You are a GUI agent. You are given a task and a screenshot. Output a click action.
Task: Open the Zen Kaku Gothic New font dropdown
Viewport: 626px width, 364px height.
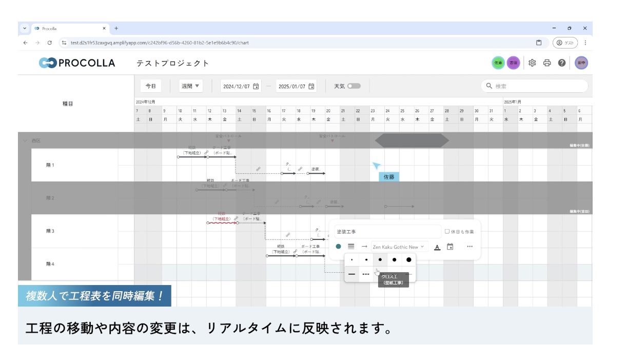click(x=399, y=247)
